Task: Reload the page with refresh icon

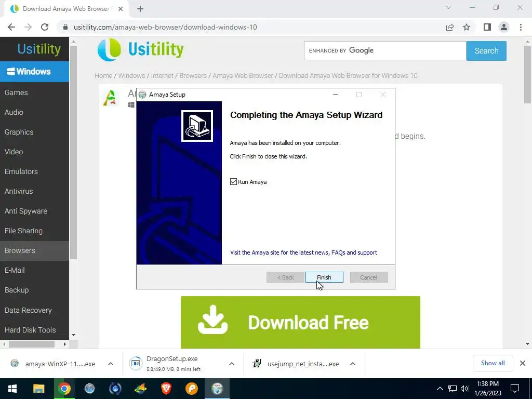Action: coord(45,27)
